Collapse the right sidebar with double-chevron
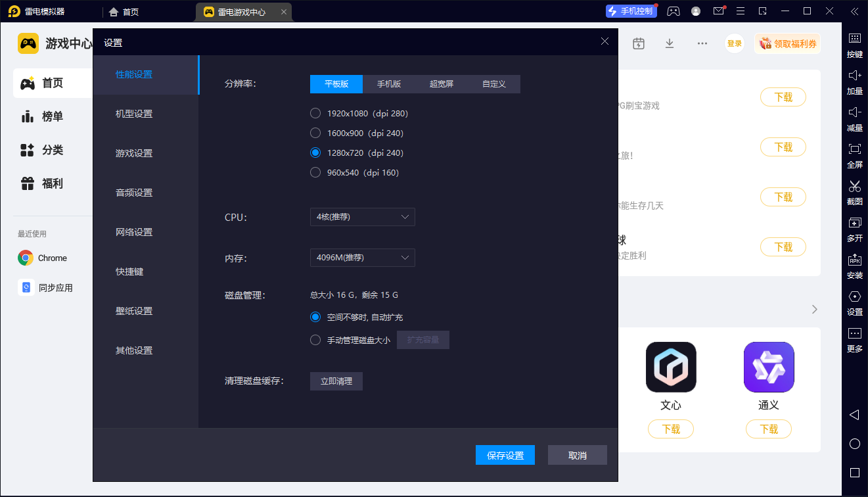Screen dimensions: 868x497 click(854, 11)
